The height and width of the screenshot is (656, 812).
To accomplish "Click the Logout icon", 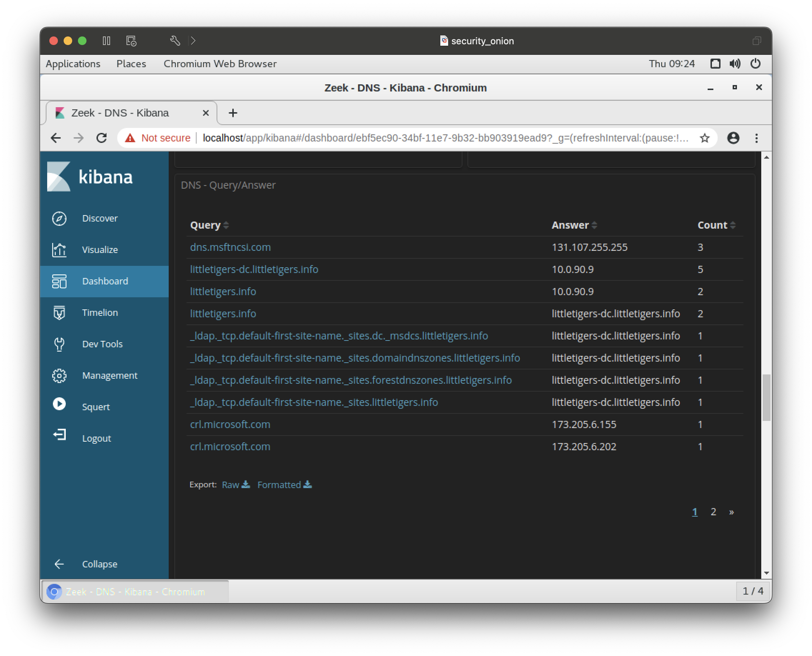I will (x=59, y=435).
